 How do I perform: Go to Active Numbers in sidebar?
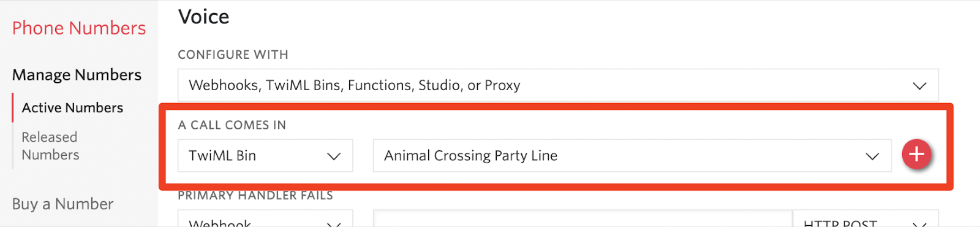(x=72, y=108)
